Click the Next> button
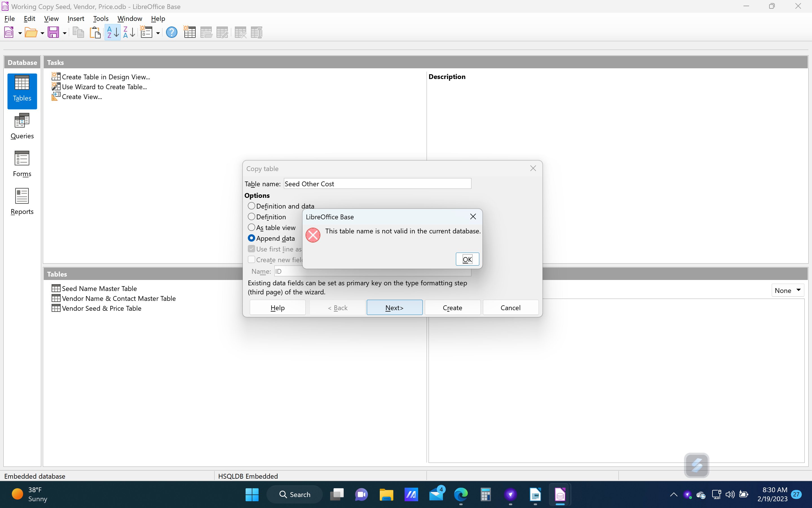This screenshot has height=508, width=812. [x=394, y=307]
